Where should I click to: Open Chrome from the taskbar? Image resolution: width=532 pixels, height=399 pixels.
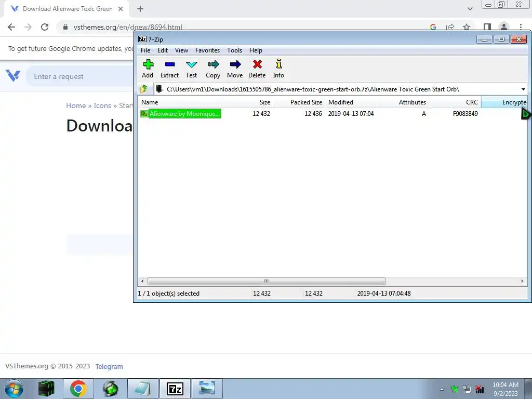[x=78, y=389]
